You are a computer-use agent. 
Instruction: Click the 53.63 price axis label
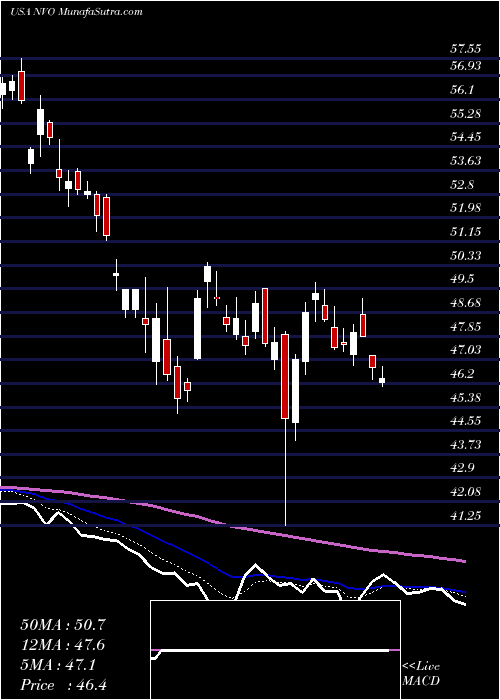coord(465,160)
